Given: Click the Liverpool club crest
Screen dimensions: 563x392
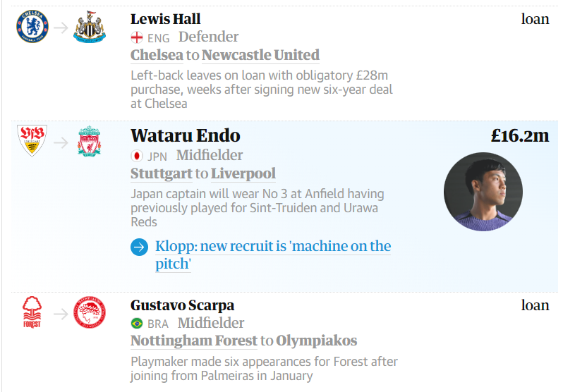Looking at the screenshot, I should pos(90,141).
